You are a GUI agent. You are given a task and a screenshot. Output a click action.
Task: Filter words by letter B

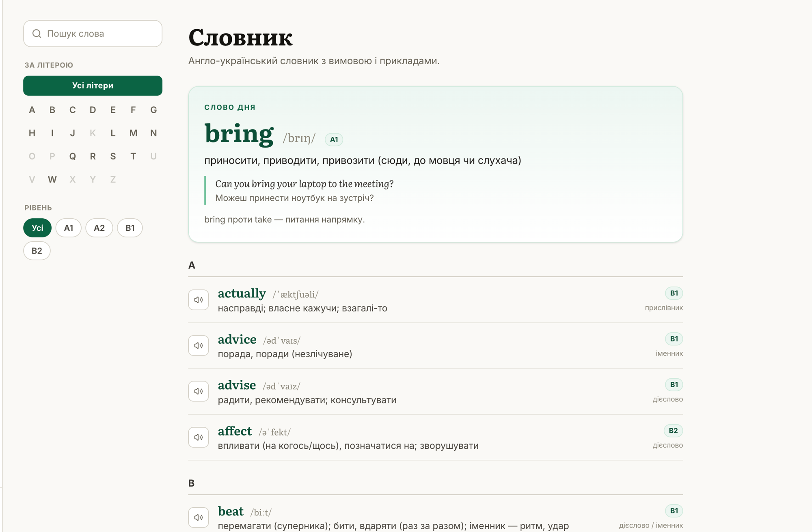click(52, 110)
